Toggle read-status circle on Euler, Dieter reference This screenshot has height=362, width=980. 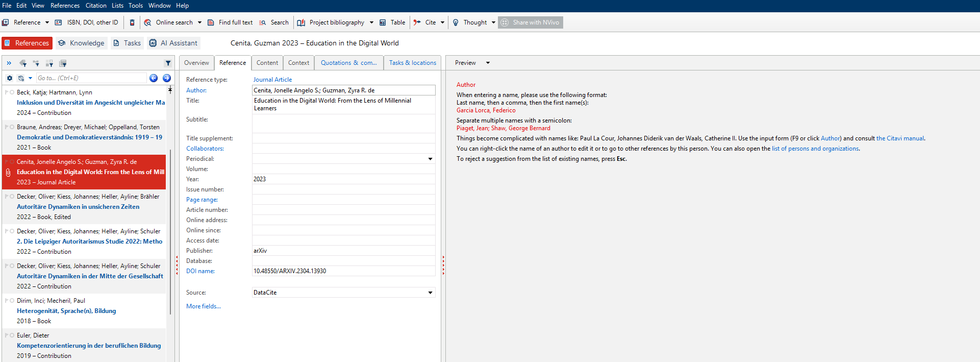(12, 335)
